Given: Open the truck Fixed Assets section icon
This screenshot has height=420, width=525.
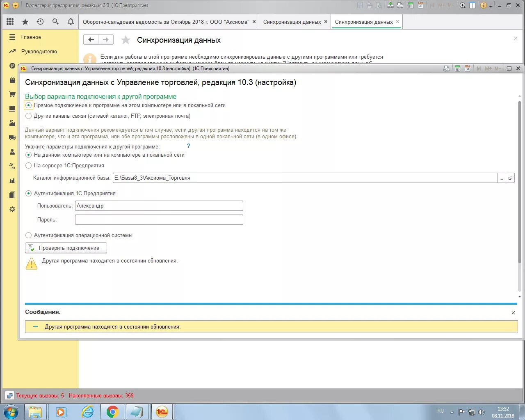Looking at the screenshot, I should 12,137.
